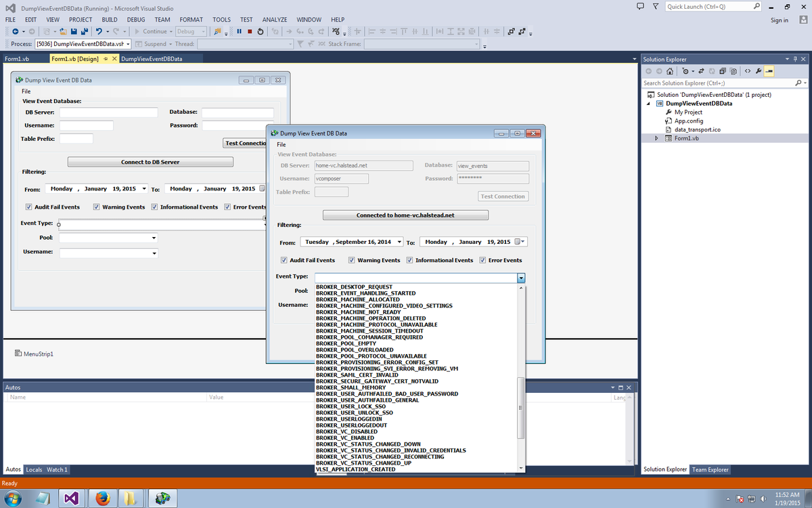
Task: Feedback speech bubble icon in title bar
Action: (641, 6)
